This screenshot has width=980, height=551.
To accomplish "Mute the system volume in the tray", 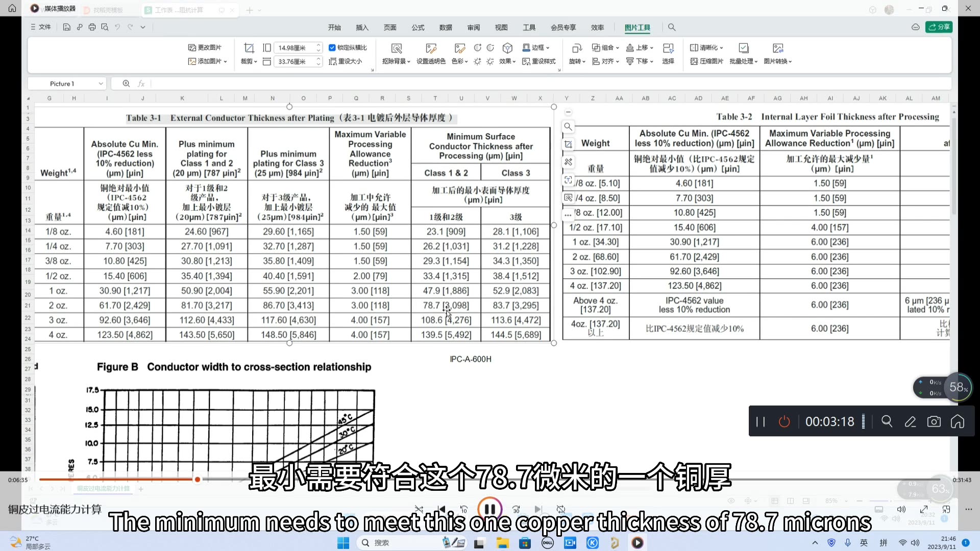I will pyautogui.click(x=915, y=542).
